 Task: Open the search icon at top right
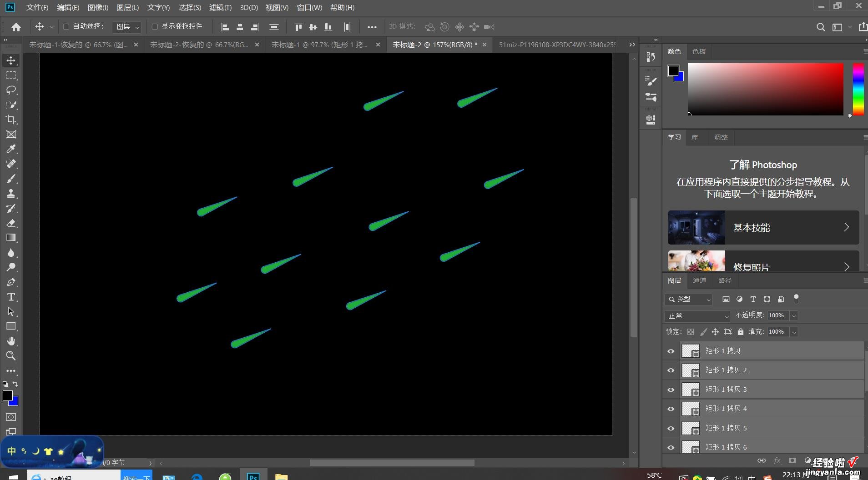821,27
